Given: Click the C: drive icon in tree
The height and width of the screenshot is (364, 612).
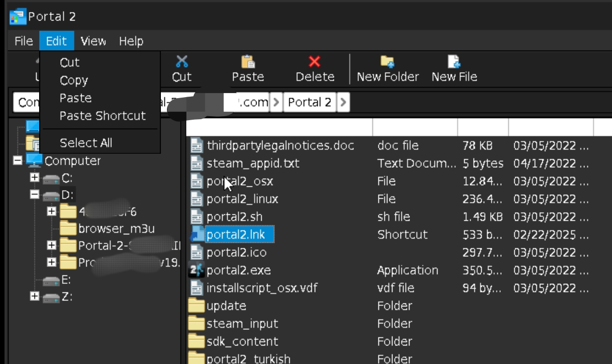Looking at the screenshot, I should 51,179.
